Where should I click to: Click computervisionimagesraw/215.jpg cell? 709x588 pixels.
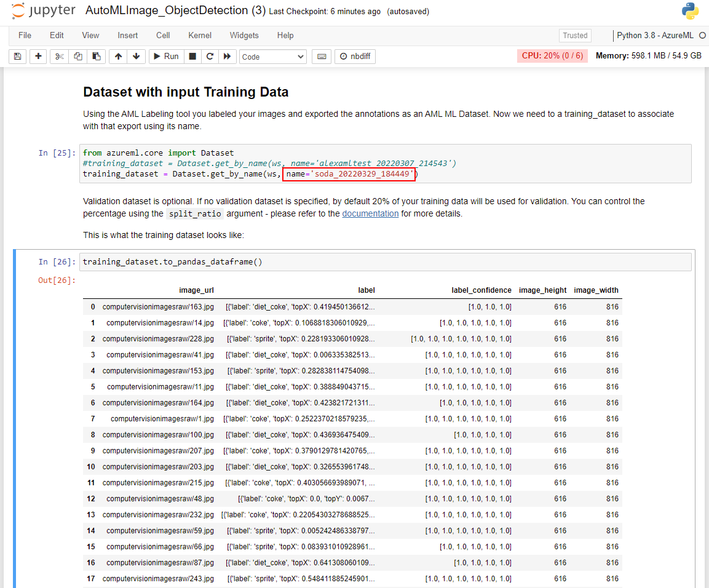[x=158, y=483]
